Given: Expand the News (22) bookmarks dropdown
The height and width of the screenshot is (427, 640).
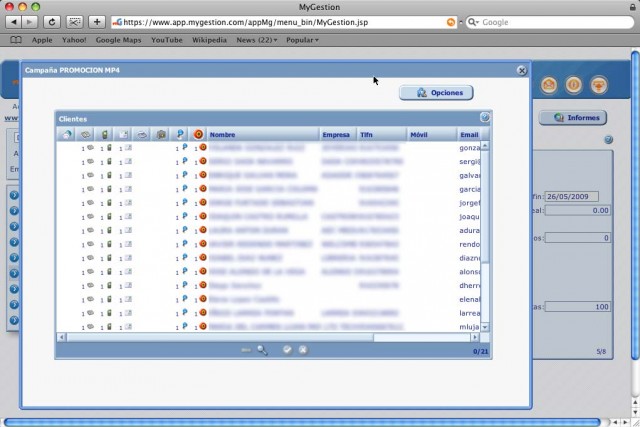Looking at the screenshot, I should [256, 40].
